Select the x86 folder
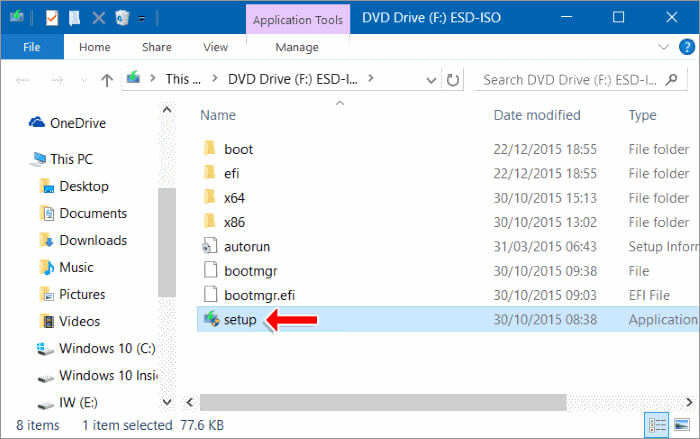Image resolution: width=700 pixels, height=439 pixels. click(x=234, y=222)
